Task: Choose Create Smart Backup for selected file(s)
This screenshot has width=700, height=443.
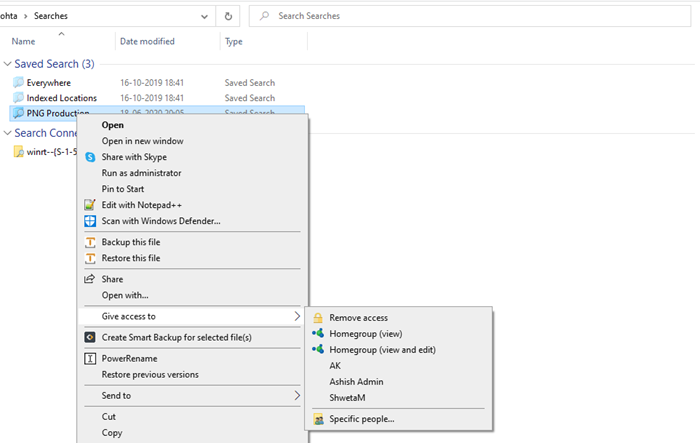Action: point(176,338)
